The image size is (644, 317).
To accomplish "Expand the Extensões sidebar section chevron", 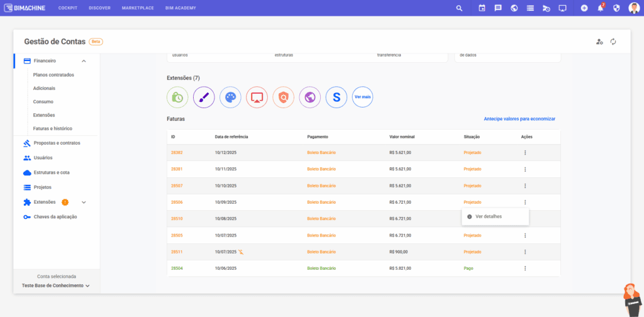I will coord(84,202).
